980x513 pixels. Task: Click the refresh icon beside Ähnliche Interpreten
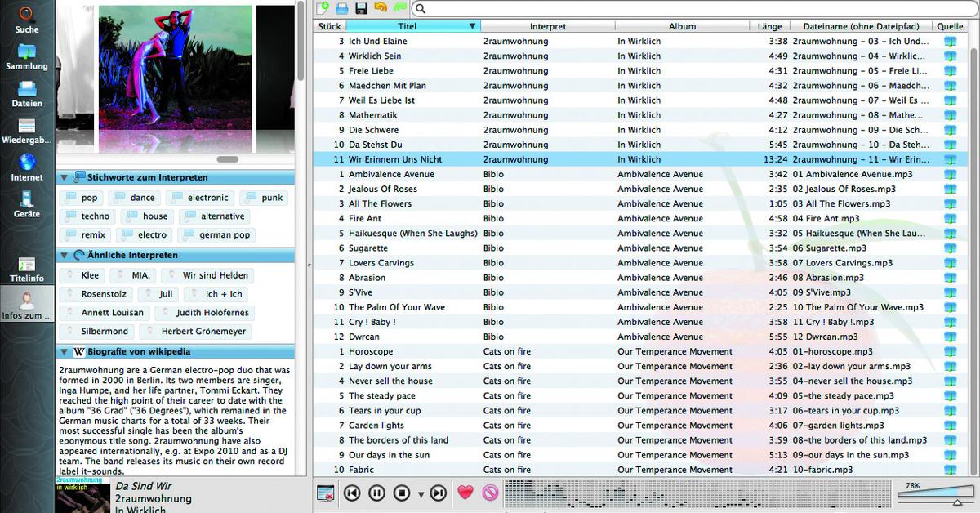point(79,255)
